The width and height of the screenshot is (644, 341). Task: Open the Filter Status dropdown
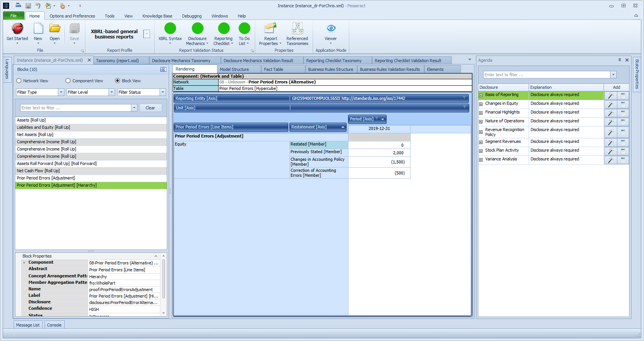point(163,92)
